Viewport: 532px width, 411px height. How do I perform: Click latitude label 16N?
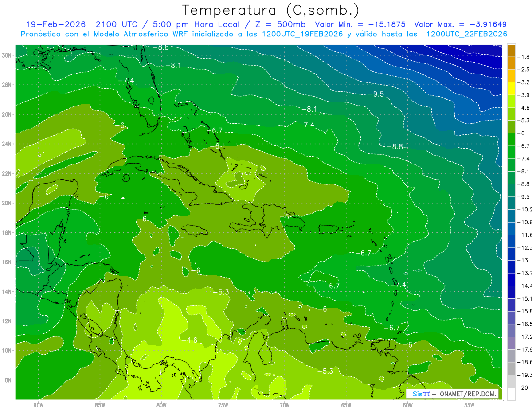[7, 262]
